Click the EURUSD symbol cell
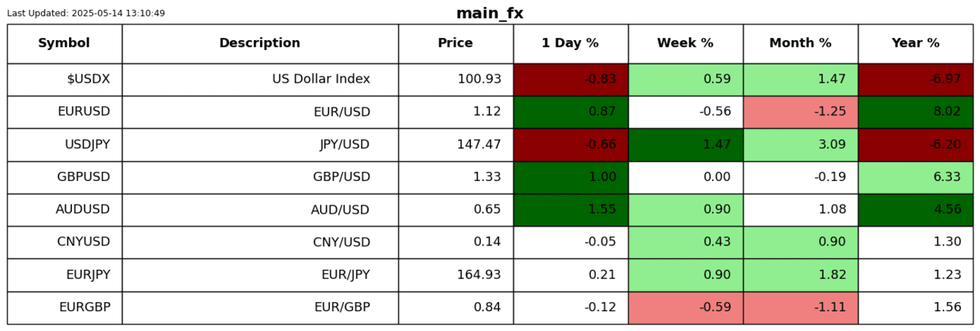The width and height of the screenshot is (980, 331). point(64,112)
